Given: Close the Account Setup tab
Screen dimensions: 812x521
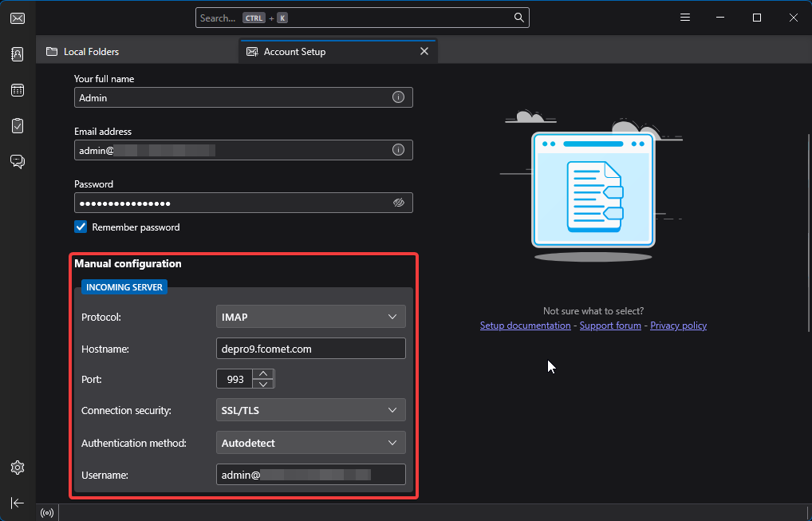Looking at the screenshot, I should pos(424,51).
